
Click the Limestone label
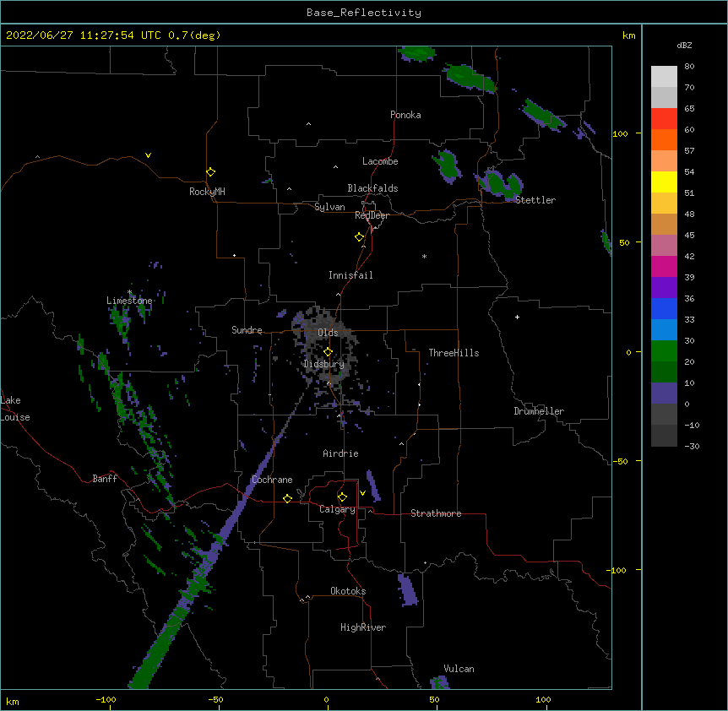(x=129, y=301)
